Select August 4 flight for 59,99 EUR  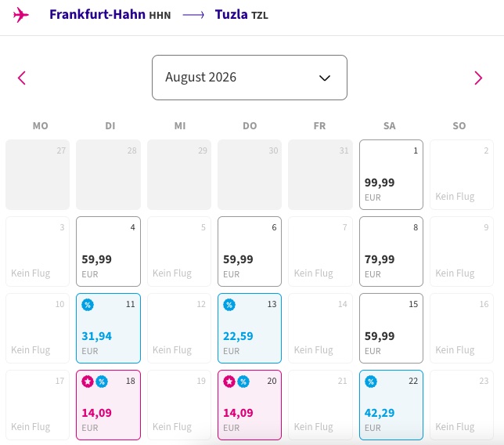[108, 251]
